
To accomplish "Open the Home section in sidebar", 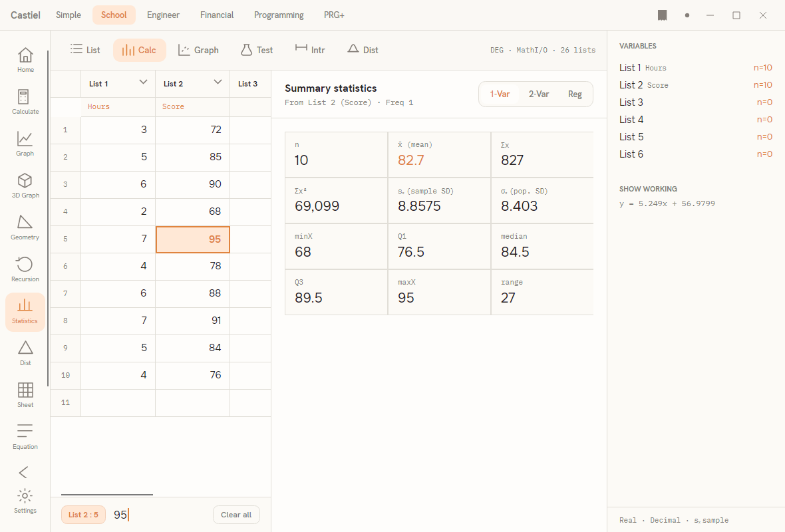I will click(25, 60).
